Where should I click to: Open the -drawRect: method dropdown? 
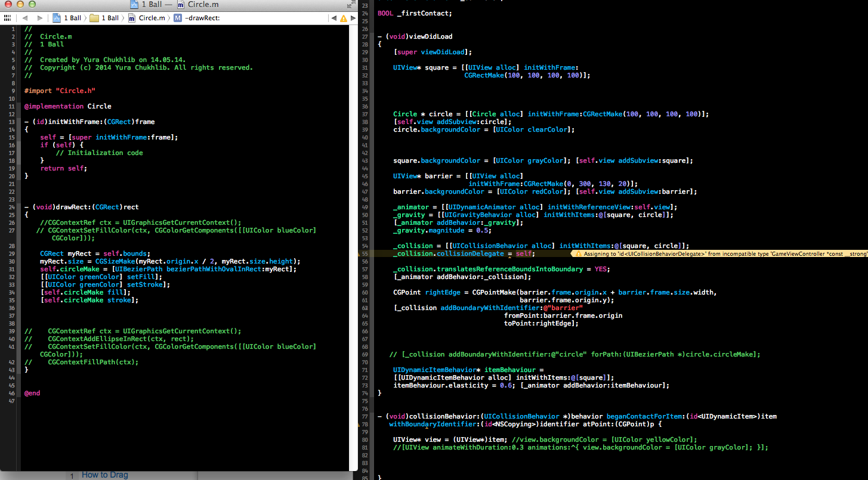coord(197,17)
